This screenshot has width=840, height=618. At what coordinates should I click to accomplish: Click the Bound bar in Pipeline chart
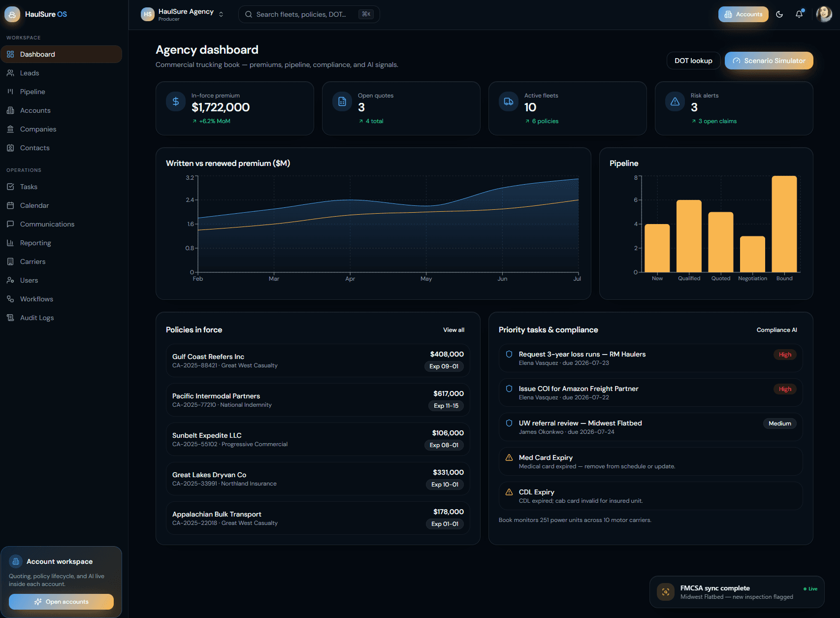point(784,224)
